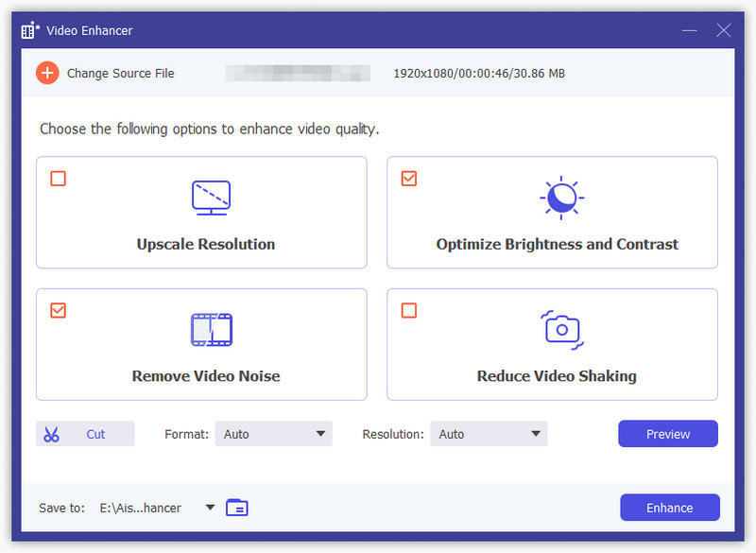This screenshot has width=756, height=553.
Task: Click the Optimize Brightness sun icon
Action: tap(561, 198)
